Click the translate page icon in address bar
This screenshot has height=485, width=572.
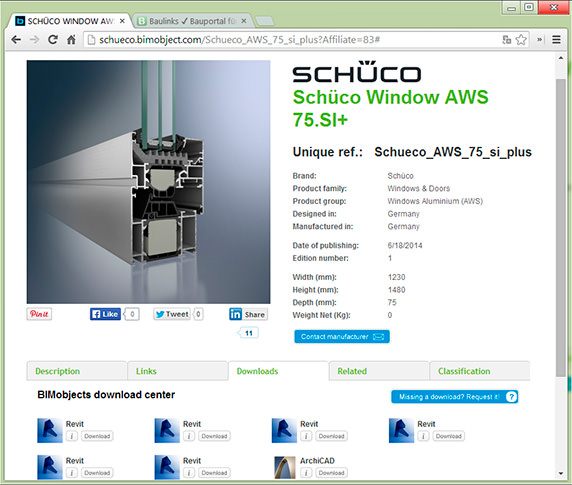click(x=506, y=39)
